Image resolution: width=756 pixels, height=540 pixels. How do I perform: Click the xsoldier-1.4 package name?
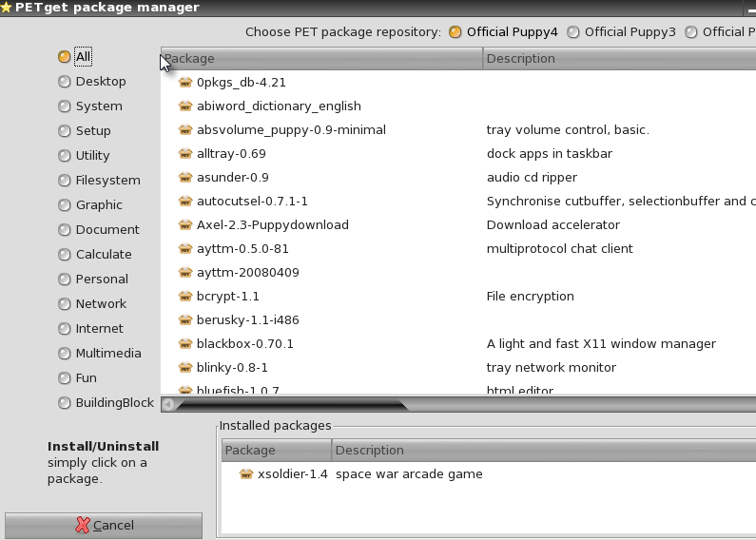(293, 474)
